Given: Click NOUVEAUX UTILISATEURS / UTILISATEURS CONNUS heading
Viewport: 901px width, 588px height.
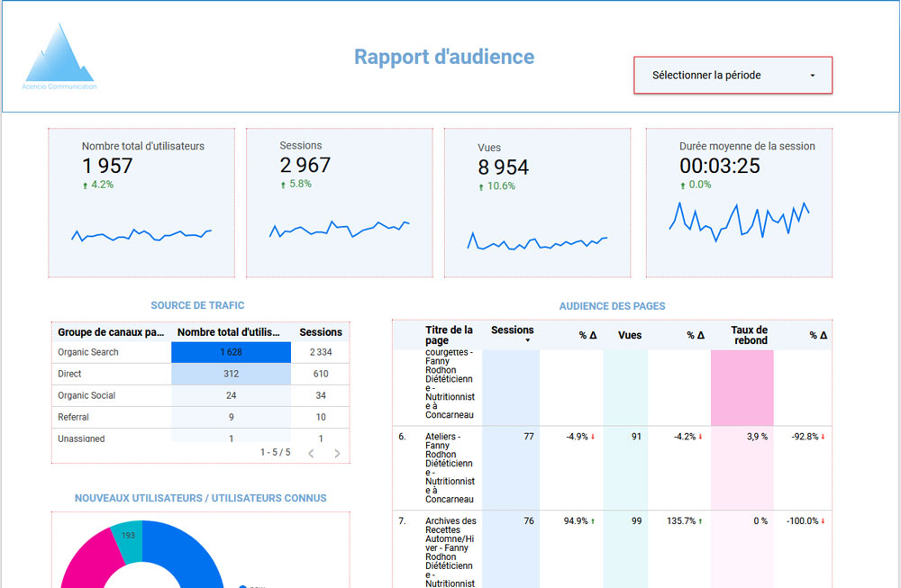Looking at the screenshot, I should pos(201,499).
